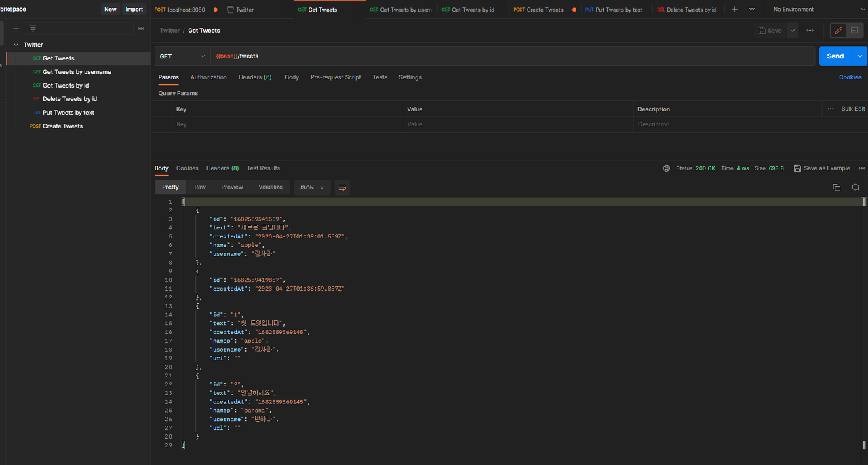
Task: Open the Delete Tweets by id tab
Action: click(688, 10)
